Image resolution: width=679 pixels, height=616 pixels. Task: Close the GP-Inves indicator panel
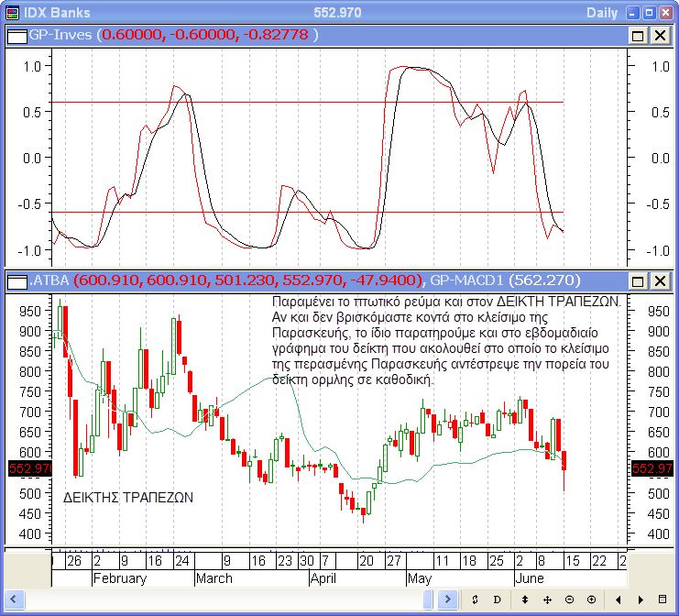tap(660, 36)
